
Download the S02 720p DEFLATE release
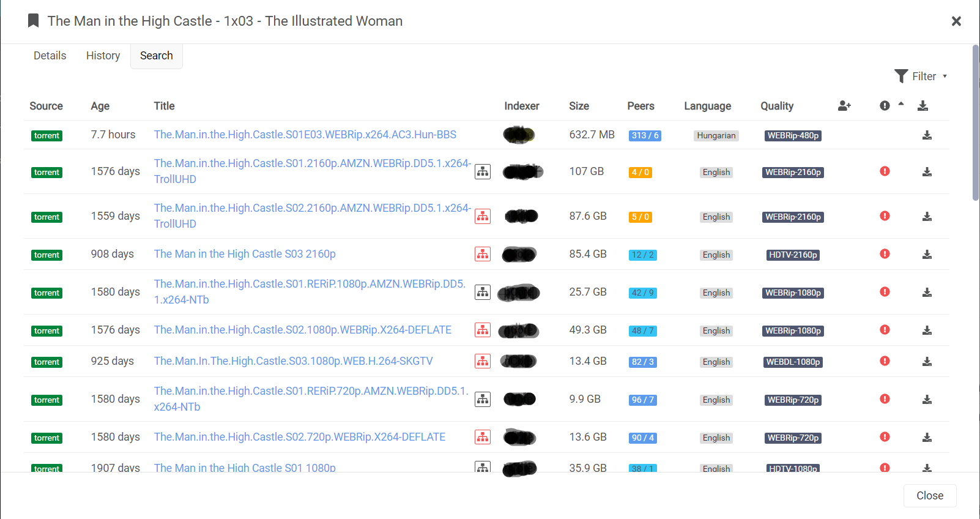coord(927,438)
